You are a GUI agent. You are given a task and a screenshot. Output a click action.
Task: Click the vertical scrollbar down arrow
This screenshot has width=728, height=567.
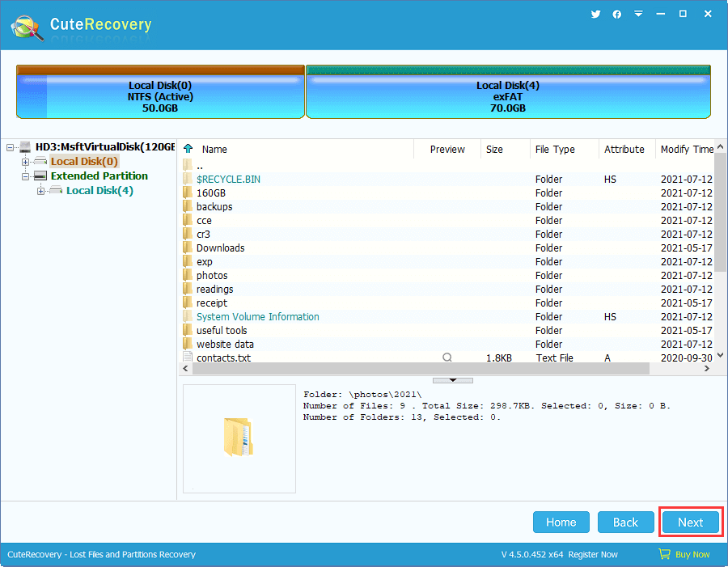point(720,355)
